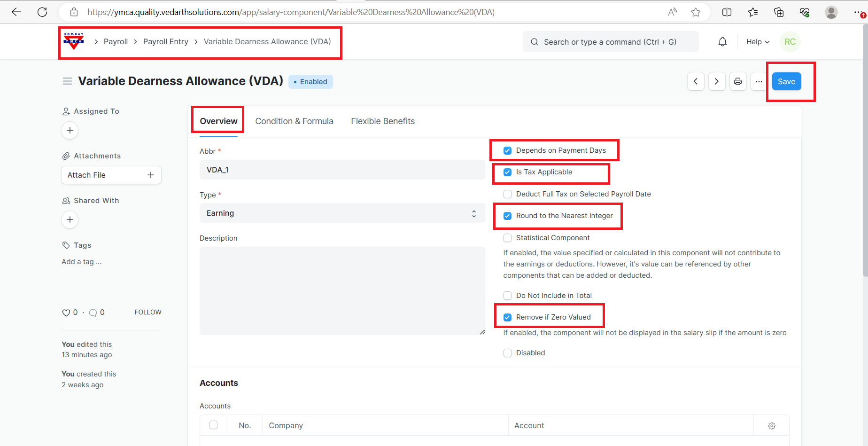Enable Deduct Full Tax on Selected Payroll Date
868x446 pixels.
click(508, 194)
